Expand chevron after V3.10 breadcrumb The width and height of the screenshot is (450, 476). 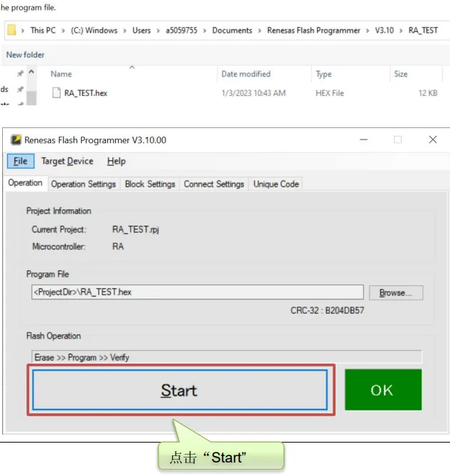coord(401,31)
